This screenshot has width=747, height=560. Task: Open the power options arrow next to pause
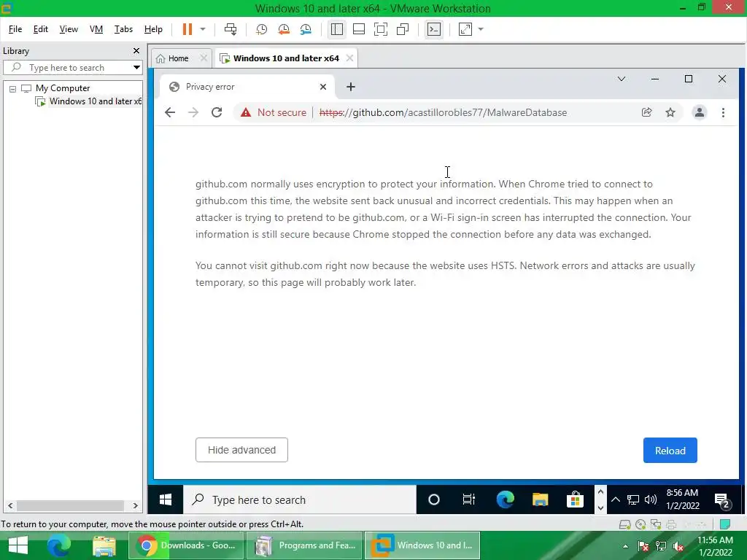[203, 29]
